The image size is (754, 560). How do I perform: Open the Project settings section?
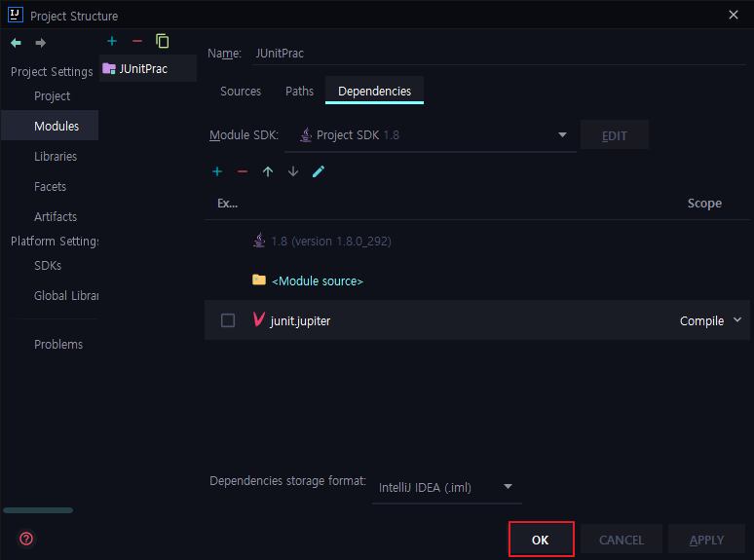(x=52, y=96)
